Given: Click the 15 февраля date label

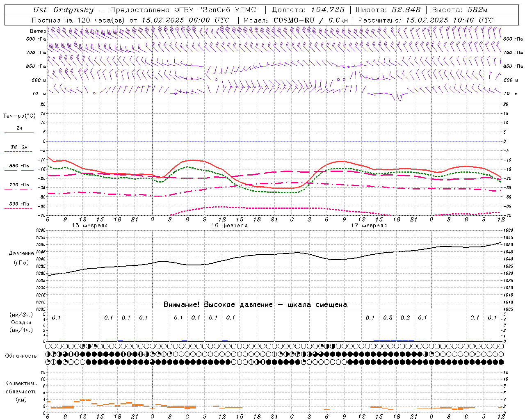Looking at the screenshot, I should coord(90,226).
